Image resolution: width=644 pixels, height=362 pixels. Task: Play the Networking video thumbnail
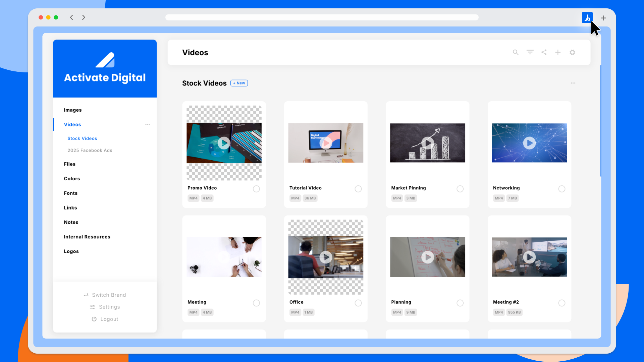529,143
